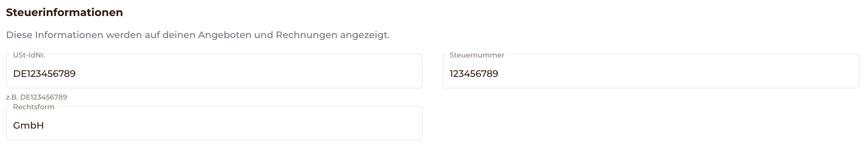
Task: Place cursor in the GmbH value text
Action: pos(28,125)
